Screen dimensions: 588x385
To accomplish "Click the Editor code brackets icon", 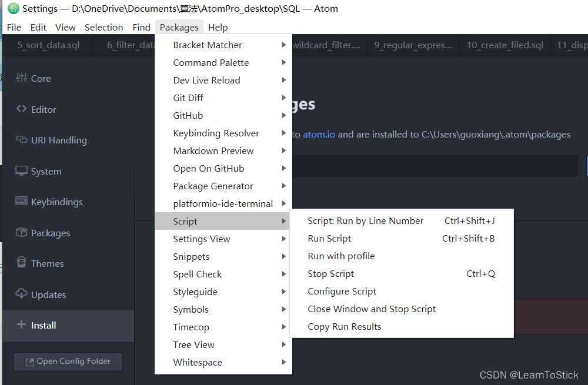I will (x=21, y=109).
